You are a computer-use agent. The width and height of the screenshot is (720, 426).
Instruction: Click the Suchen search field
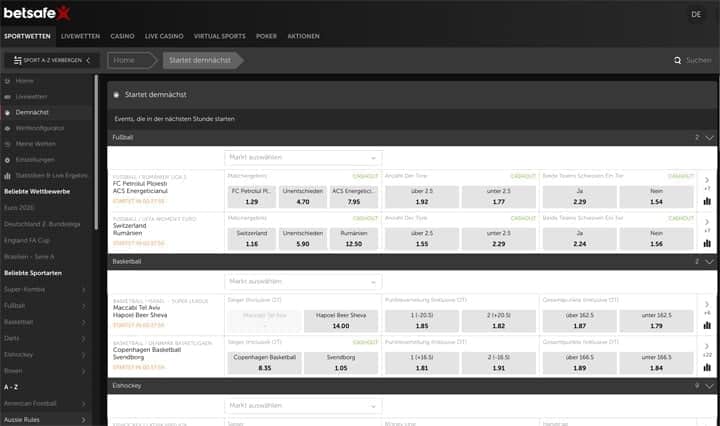pos(698,61)
